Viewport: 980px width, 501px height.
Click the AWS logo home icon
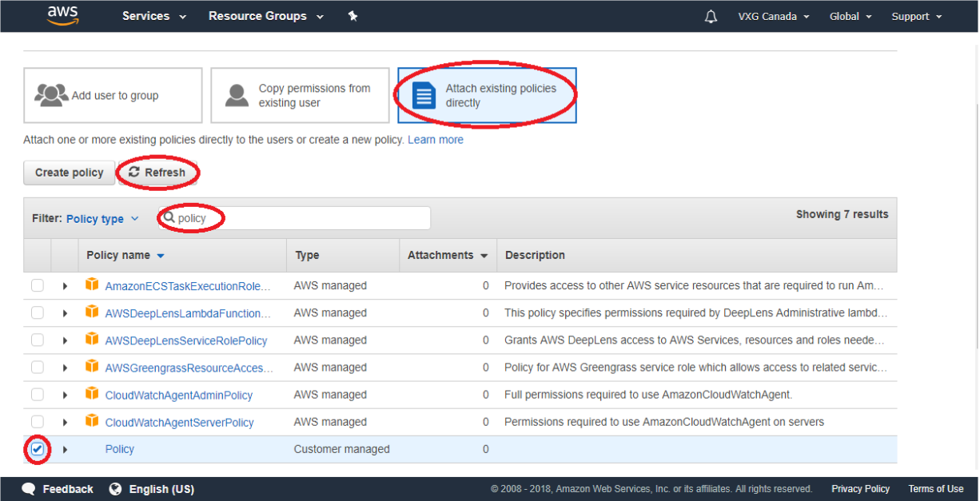[62, 16]
